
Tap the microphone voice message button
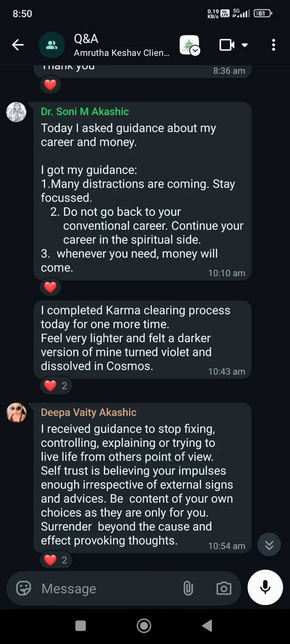click(x=265, y=587)
